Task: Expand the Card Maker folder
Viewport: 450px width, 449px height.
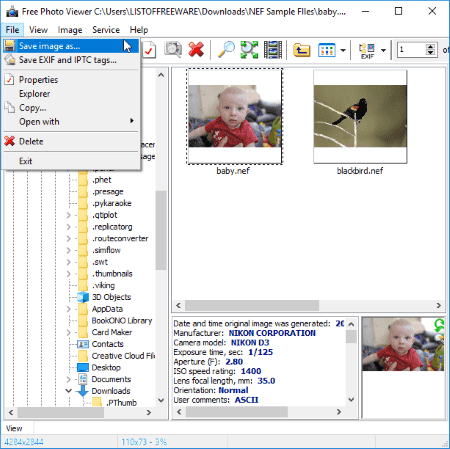Action: [69, 333]
